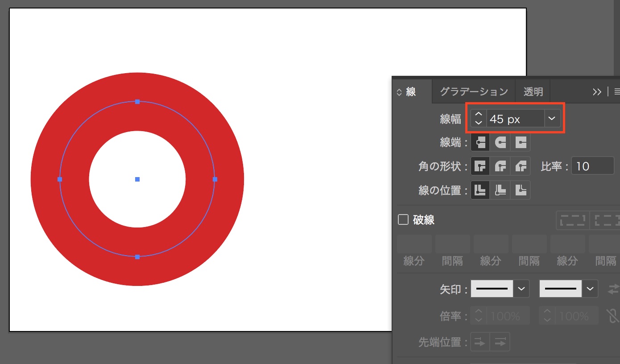
Task: Select the round cap icon for 線端
Action: coord(500,143)
